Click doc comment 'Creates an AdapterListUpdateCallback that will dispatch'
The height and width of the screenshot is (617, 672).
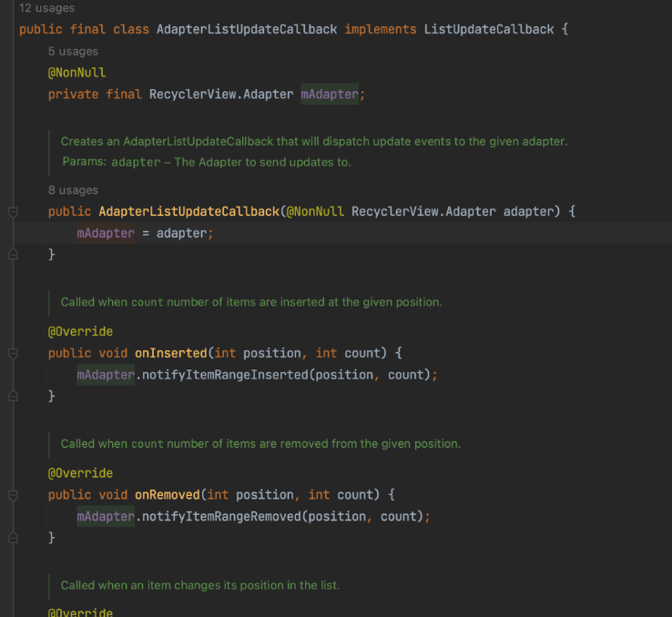[314, 142]
